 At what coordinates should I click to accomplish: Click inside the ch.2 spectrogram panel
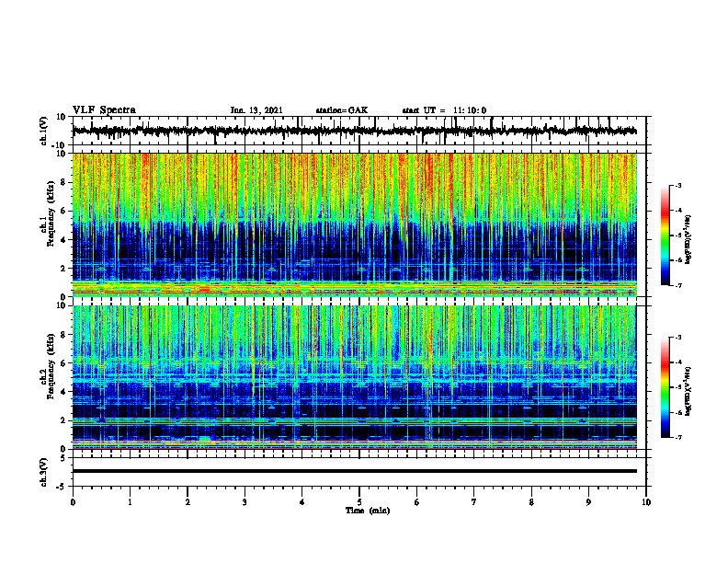(354, 377)
